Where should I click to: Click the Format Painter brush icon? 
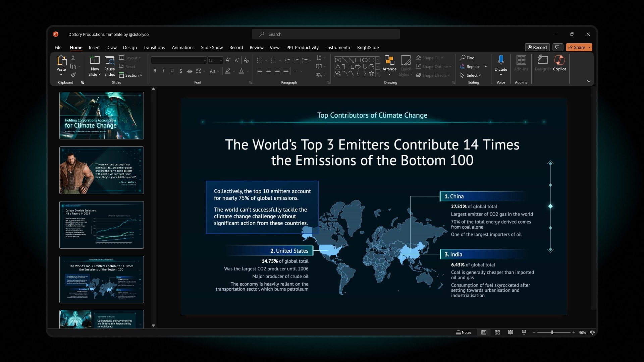[x=73, y=75]
